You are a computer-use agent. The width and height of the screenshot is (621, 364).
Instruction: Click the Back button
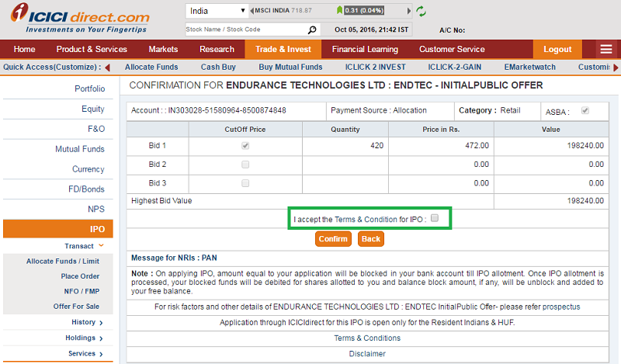point(371,239)
